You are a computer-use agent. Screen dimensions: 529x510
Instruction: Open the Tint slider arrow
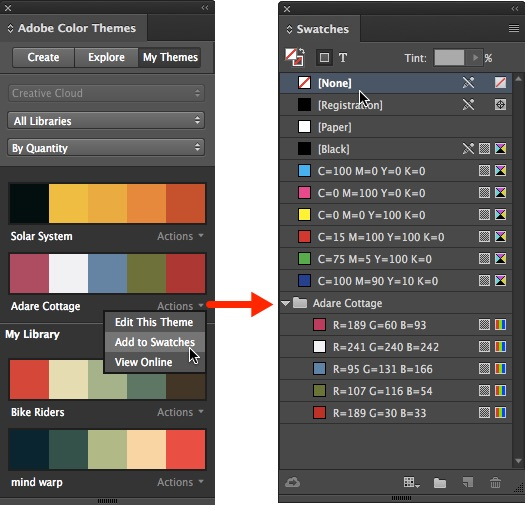[x=475, y=58]
